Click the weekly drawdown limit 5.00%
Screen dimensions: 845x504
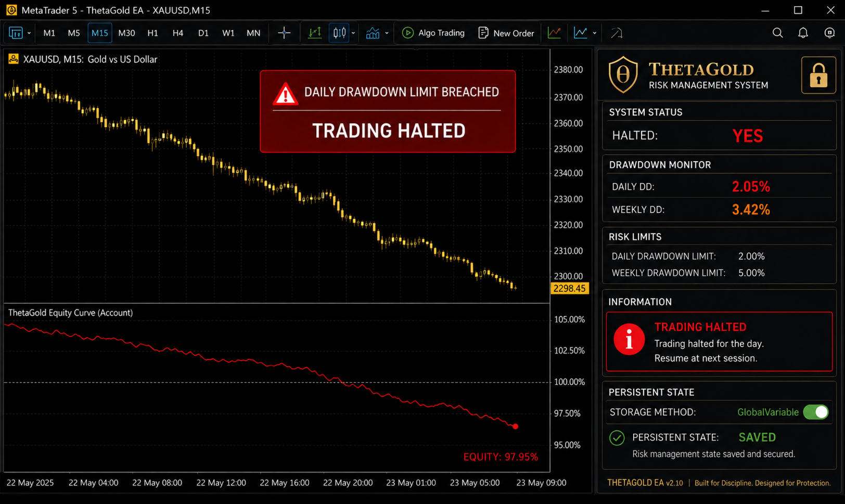pyautogui.click(x=751, y=273)
